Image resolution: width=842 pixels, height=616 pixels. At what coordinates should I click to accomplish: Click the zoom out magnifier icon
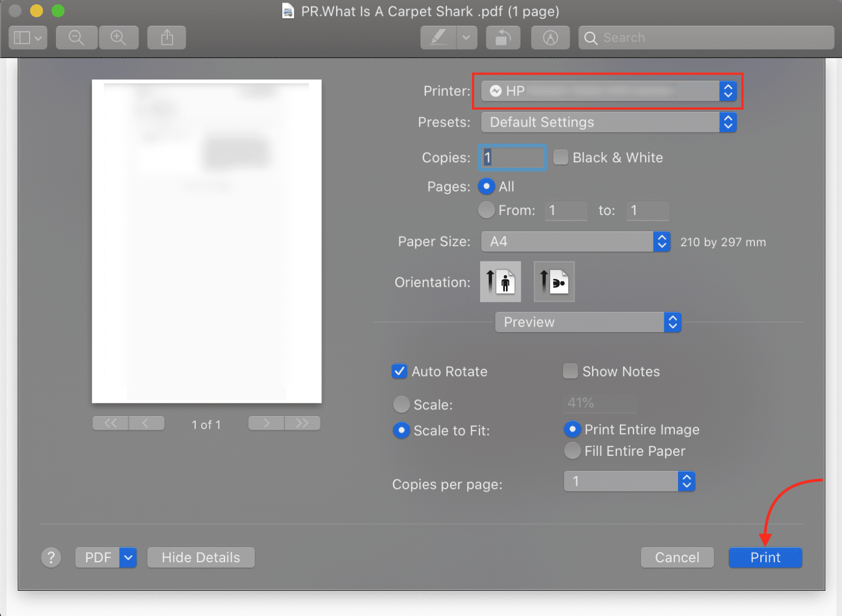pos(76,37)
